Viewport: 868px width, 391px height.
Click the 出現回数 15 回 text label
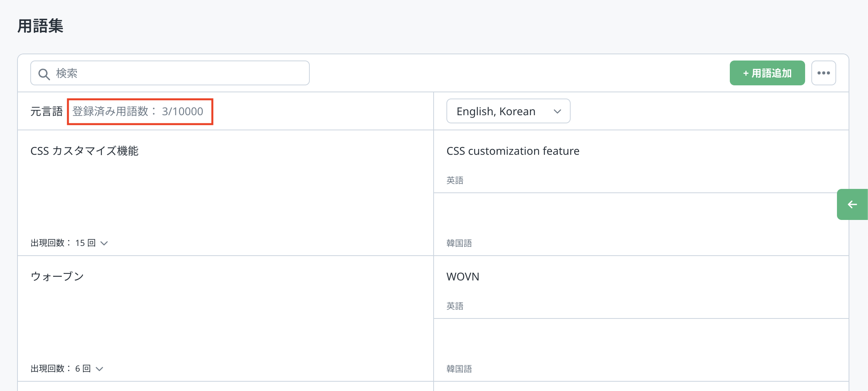(63, 243)
